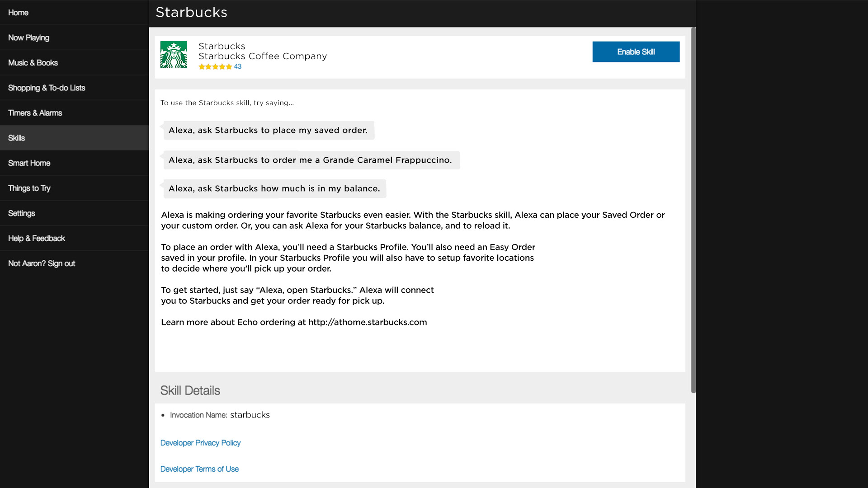The width and height of the screenshot is (868, 488).
Task: Open Help & Feedback
Action: point(74,238)
